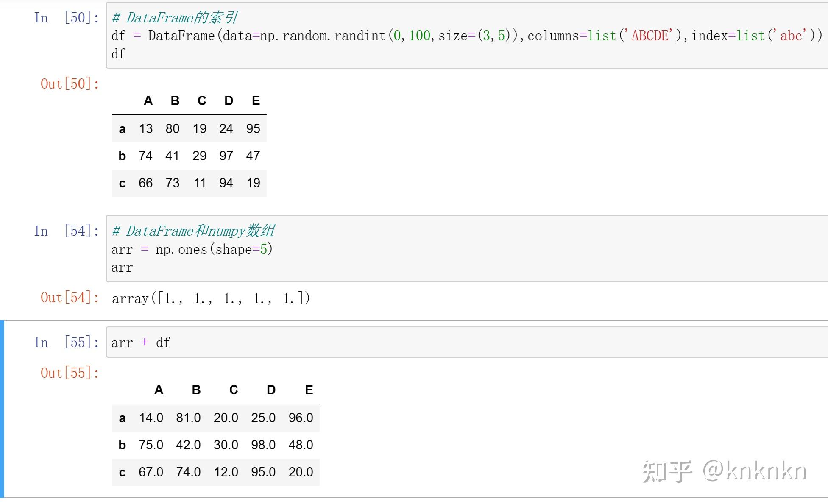The image size is (828, 504).
Task: Click value 13 under column A
Action: click(x=146, y=128)
